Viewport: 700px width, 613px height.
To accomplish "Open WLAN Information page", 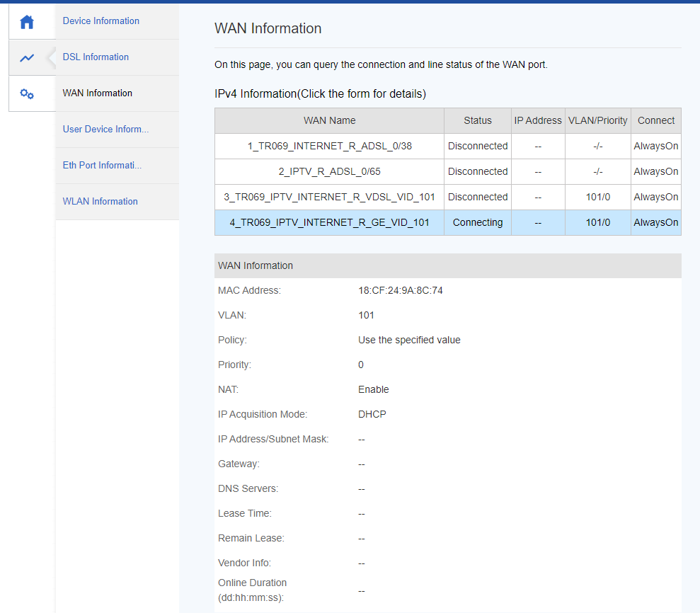I will [101, 202].
